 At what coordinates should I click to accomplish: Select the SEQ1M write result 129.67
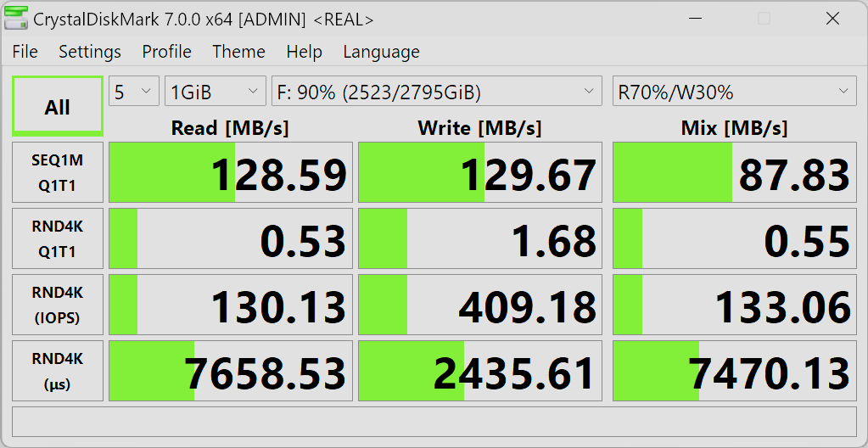point(480,172)
